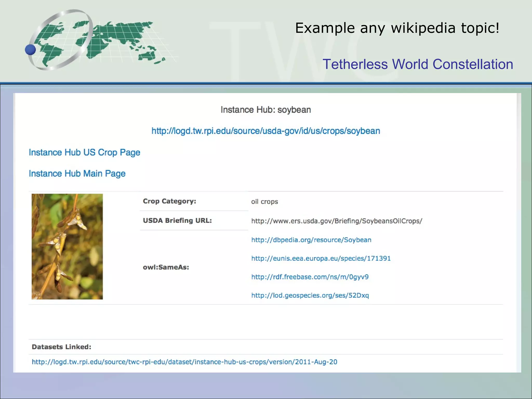Click the owl:SameAs label
The height and width of the screenshot is (399, 532).
[x=166, y=267]
